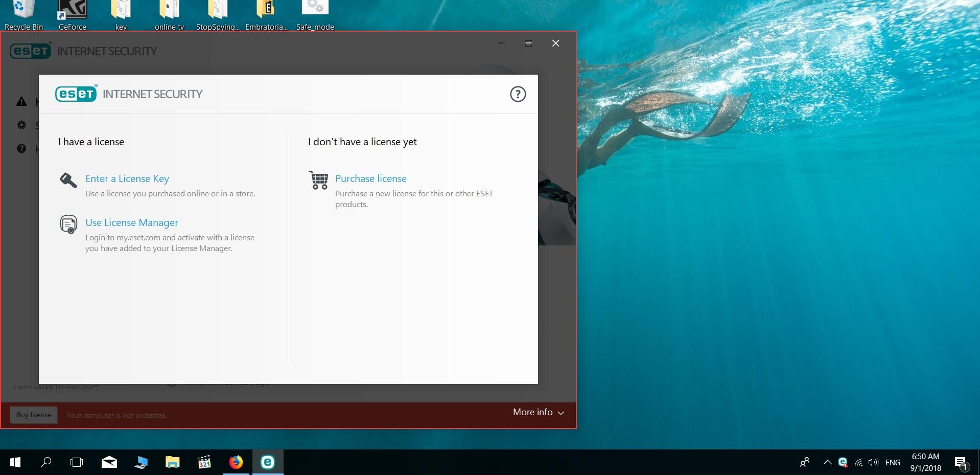Click the People icon in system tray
Image resolution: width=980 pixels, height=475 pixels.
pos(805,463)
